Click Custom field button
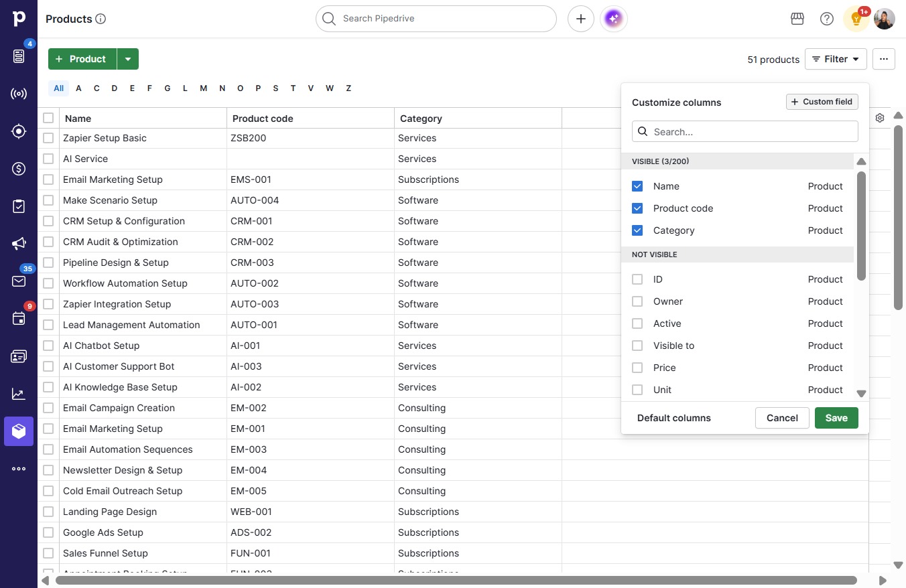The width and height of the screenshot is (906, 588). [822, 102]
